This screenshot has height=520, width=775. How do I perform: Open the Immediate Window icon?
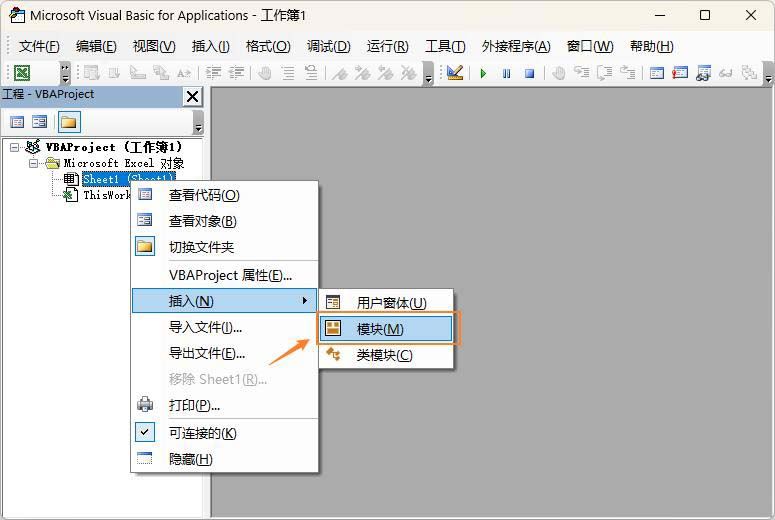tap(680, 73)
